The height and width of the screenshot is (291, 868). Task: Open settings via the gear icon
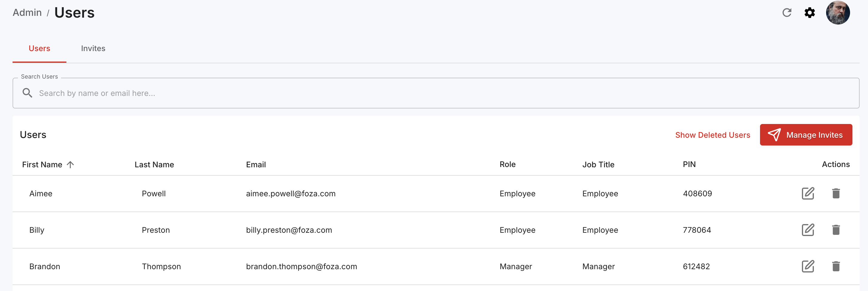(809, 13)
